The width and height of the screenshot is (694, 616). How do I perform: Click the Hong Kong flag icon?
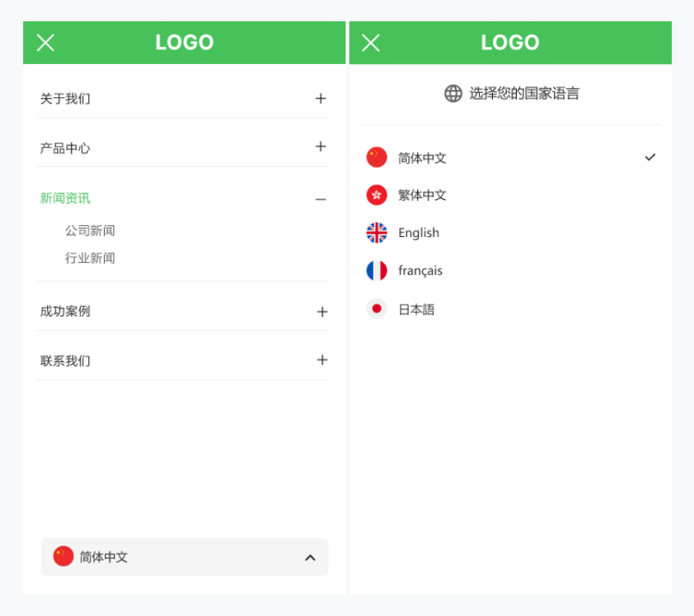point(376,195)
